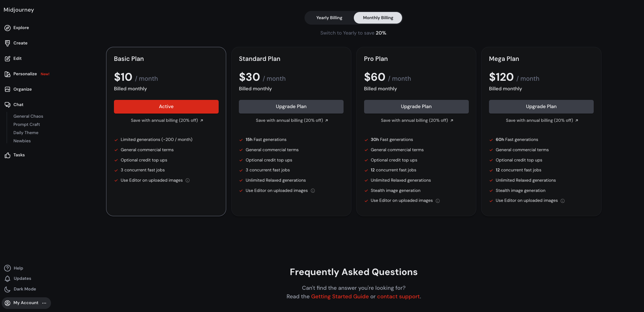The image size is (644, 312).
Task: Go to the Daily Theme chat room
Action: tap(26, 133)
